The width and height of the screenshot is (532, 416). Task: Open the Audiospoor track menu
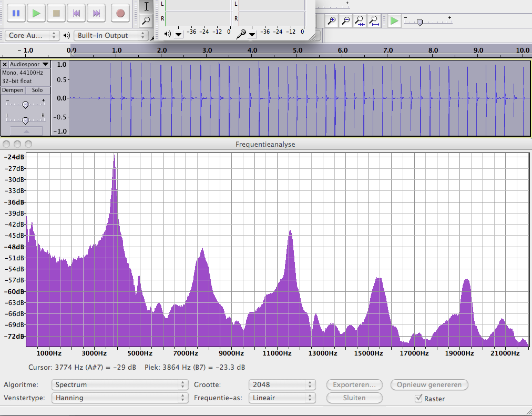29,64
